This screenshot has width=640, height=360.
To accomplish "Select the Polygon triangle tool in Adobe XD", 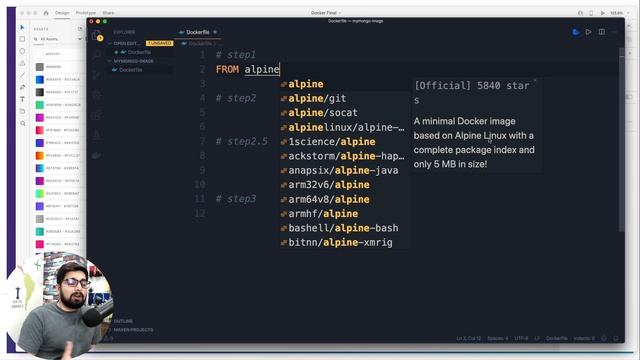I will pyautogui.click(x=22, y=63).
